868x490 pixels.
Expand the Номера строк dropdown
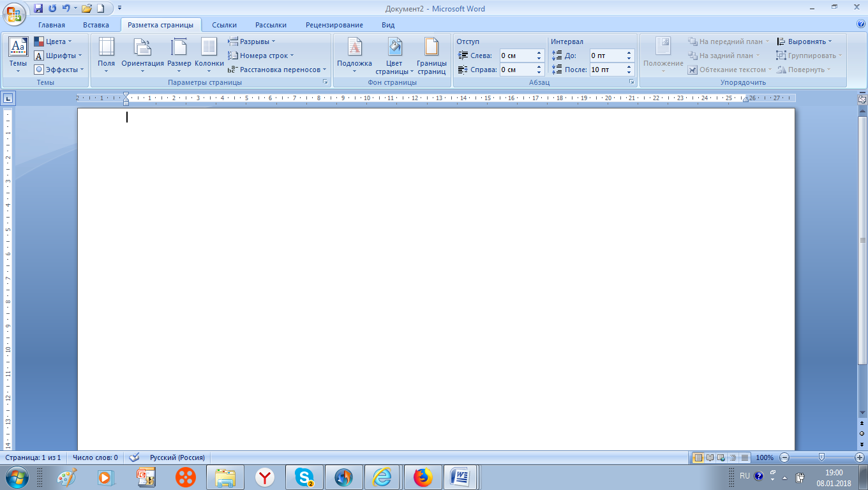(261, 56)
